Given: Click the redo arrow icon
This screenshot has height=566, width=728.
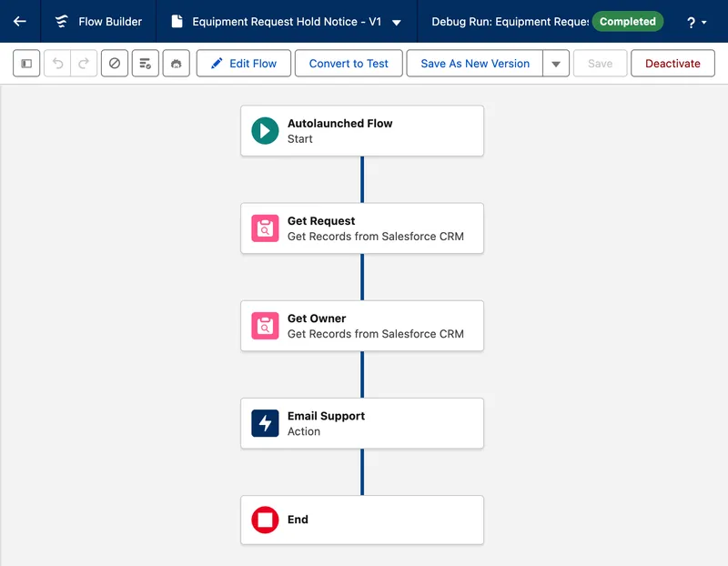Looking at the screenshot, I should tap(84, 63).
